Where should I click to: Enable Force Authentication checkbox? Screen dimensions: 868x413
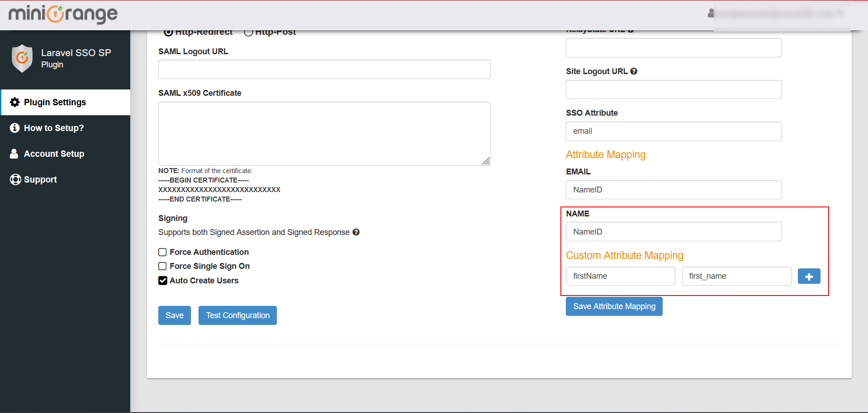click(162, 252)
